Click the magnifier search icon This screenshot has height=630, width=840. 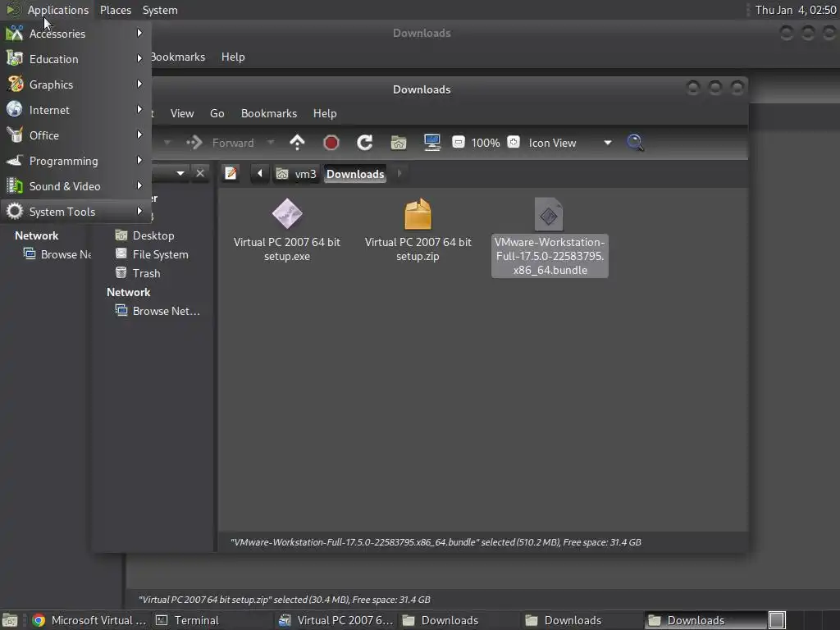click(635, 143)
